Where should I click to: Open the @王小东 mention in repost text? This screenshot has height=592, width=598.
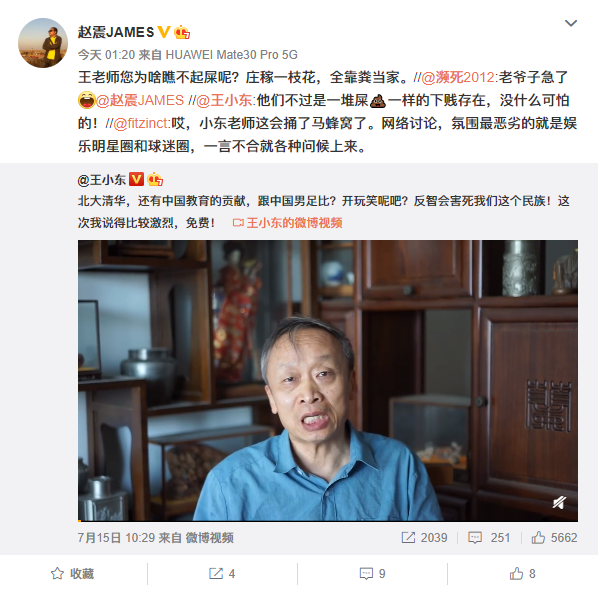[224, 100]
